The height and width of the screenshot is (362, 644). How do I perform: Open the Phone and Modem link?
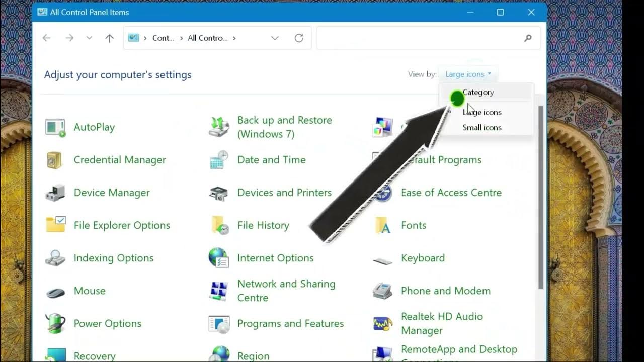446,291
